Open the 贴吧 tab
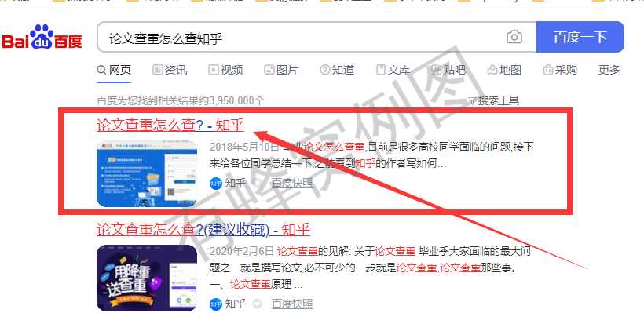This screenshot has width=644, height=313. pos(448,70)
